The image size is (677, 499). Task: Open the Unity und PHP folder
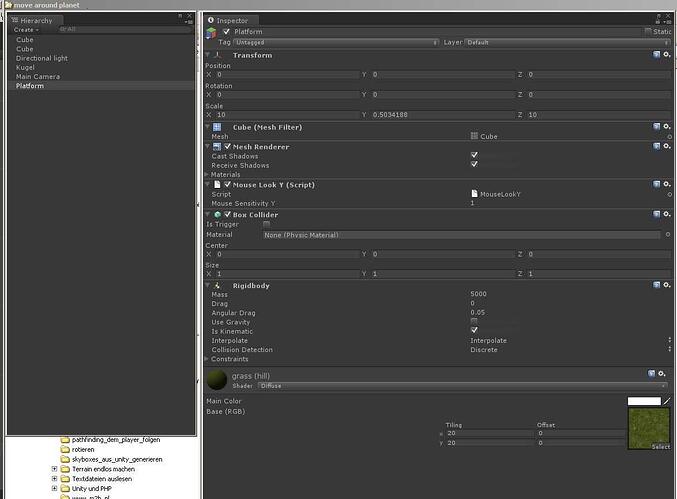(92, 488)
